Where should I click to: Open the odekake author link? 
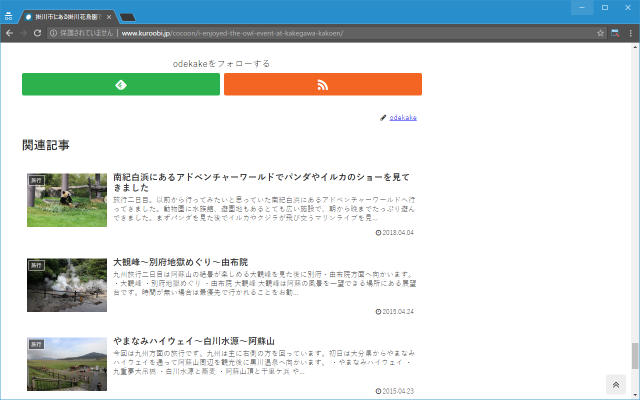click(x=403, y=118)
